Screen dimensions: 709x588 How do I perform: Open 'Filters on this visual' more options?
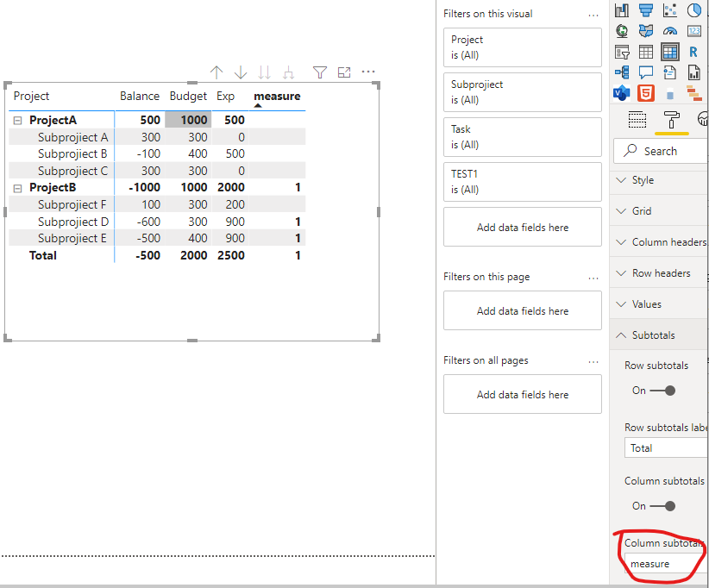click(593, 15)
